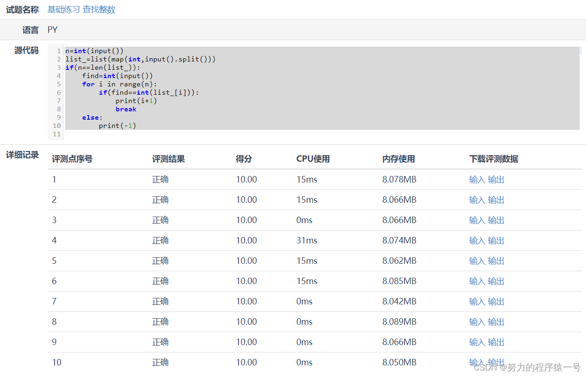Click memory value 8.062MB
The width and height of the screenshot is (588, 376).
click(399, 261)
